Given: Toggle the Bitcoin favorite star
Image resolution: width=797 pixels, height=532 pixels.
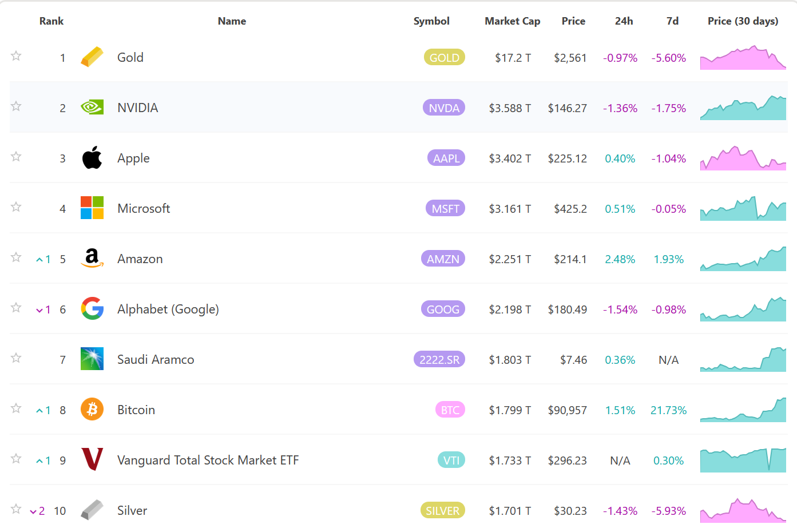Looking at the screenshot, I should (x=16, y=408).
